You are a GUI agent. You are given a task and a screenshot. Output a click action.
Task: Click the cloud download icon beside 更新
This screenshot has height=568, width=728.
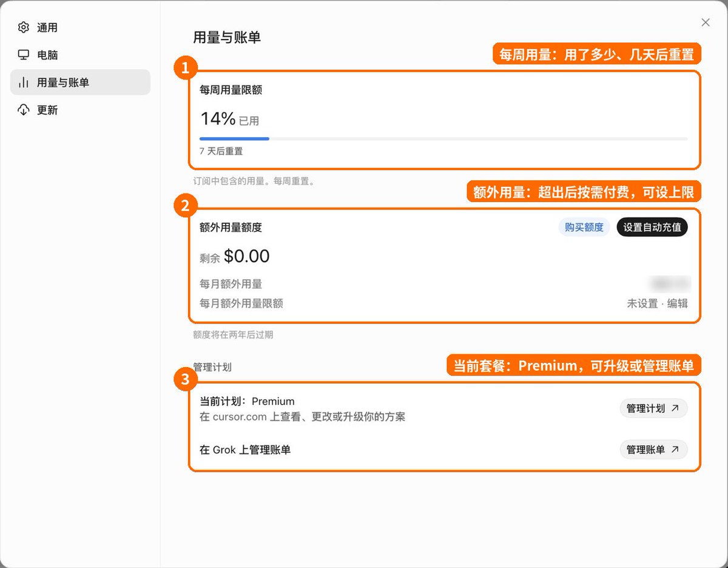tap(24, 110)
